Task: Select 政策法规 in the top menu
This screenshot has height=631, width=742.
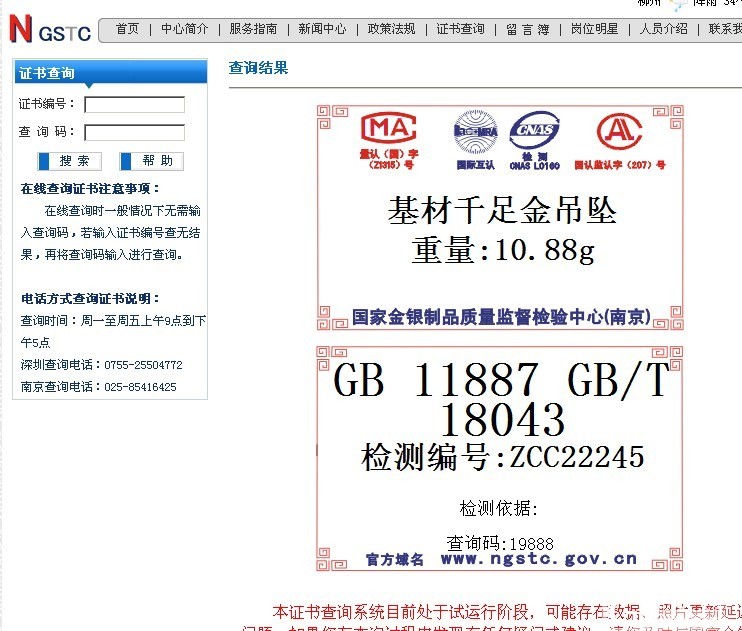Action: [x=391, y=29]
